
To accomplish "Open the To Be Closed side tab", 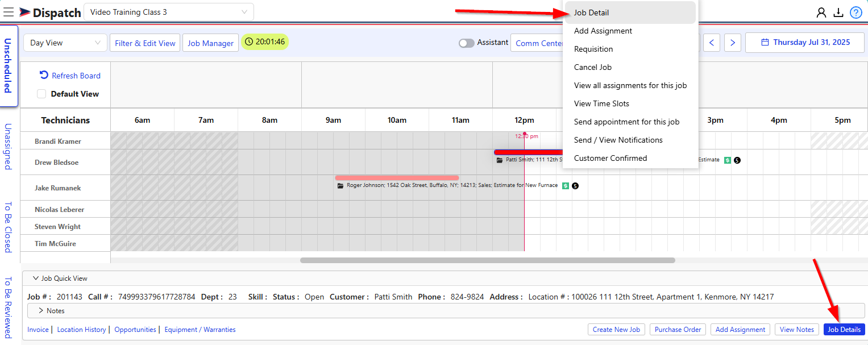I will click(x=8, y=227).
